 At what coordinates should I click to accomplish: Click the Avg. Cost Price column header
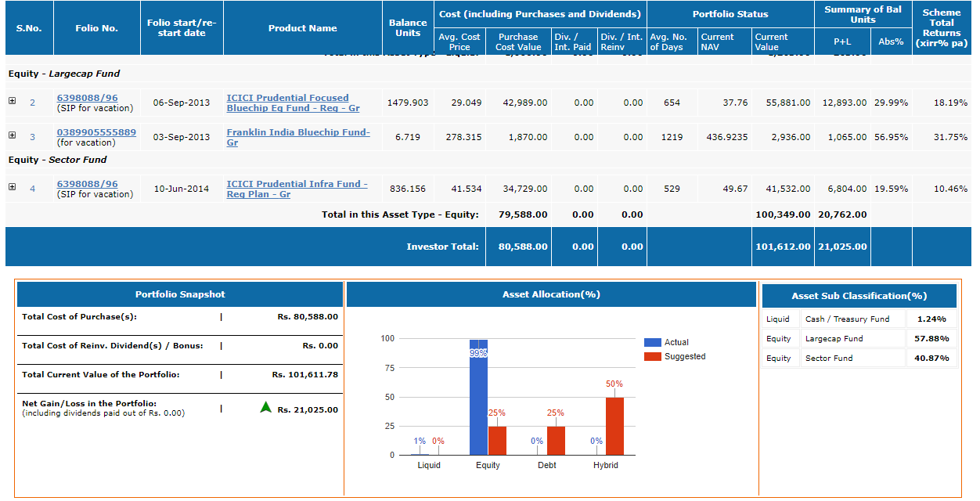click(459, 41)
